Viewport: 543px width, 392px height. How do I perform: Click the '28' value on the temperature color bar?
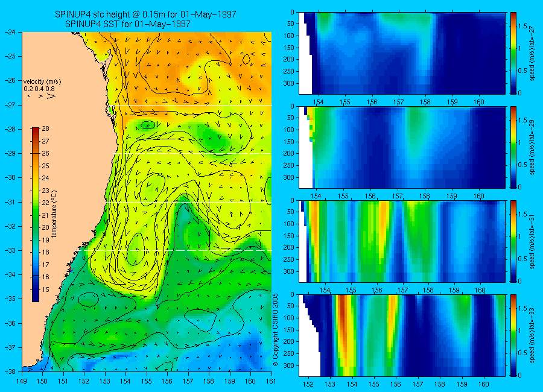point(45,128)
